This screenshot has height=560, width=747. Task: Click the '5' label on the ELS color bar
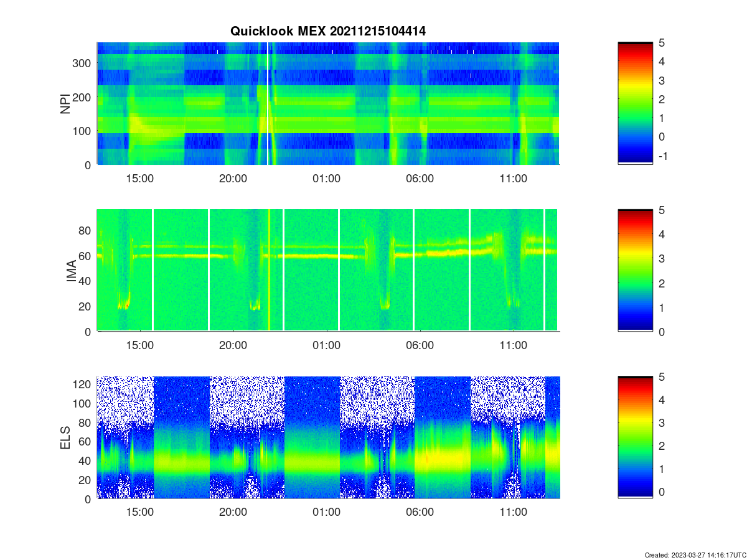[661, 377]
